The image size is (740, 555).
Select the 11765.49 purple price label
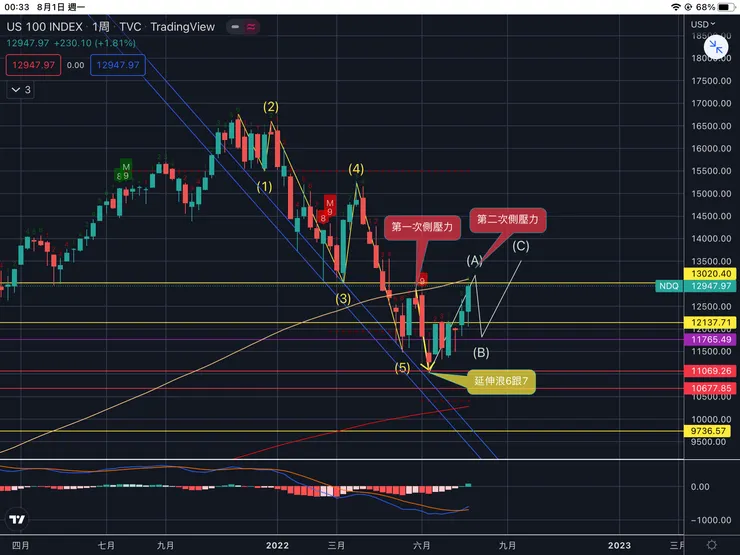point(711,339)
